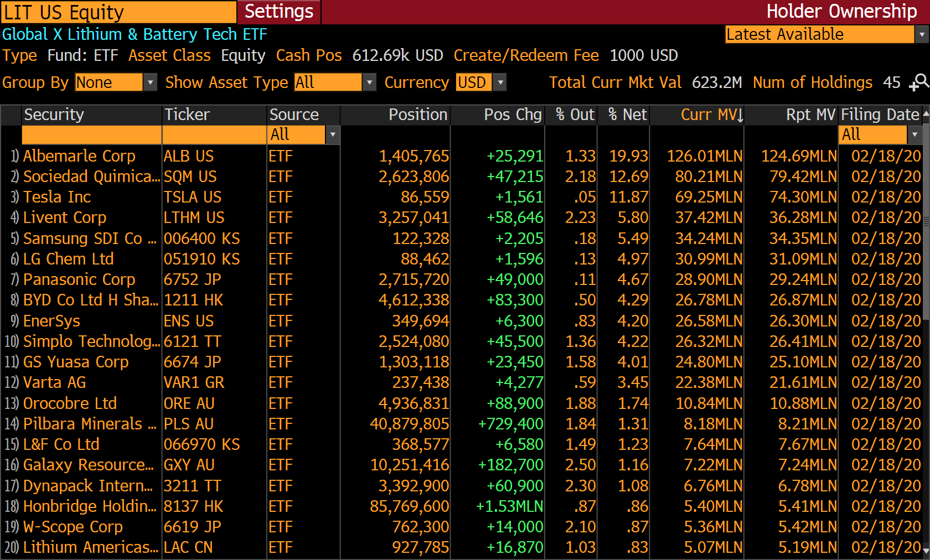Select the Dynapack Intern row
This screenshot has width=930, height=560.
coord(461,486)
